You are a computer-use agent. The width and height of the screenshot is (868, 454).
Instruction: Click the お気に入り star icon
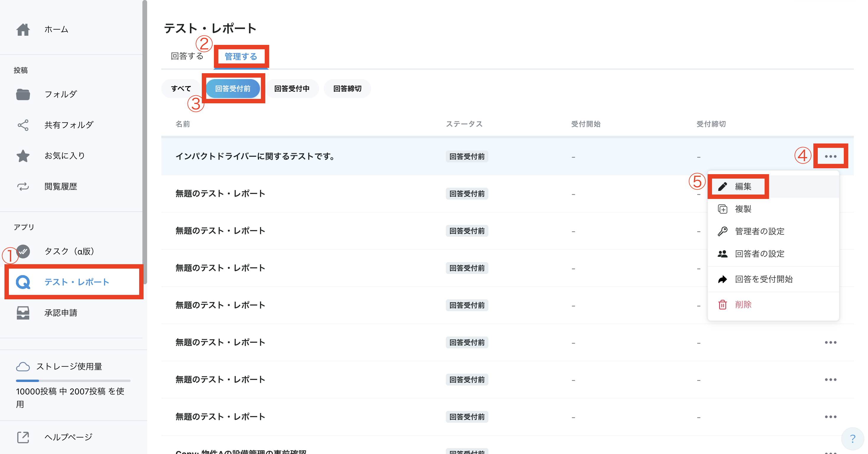point(23,156)
